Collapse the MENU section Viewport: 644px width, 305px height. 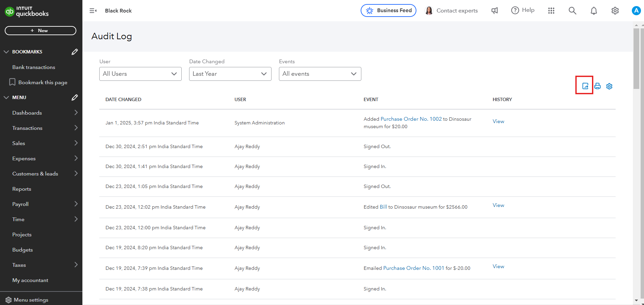pyautogui.click(x=6, y=97)
